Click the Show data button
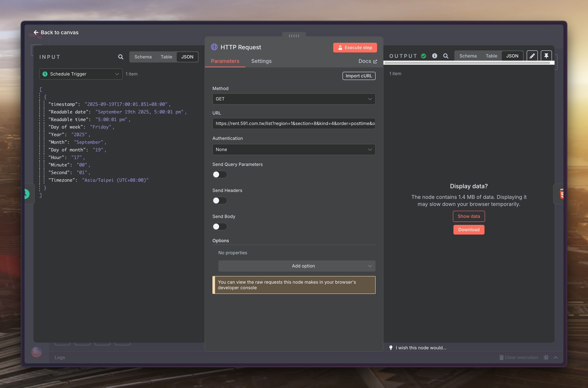 coord(469,216)
